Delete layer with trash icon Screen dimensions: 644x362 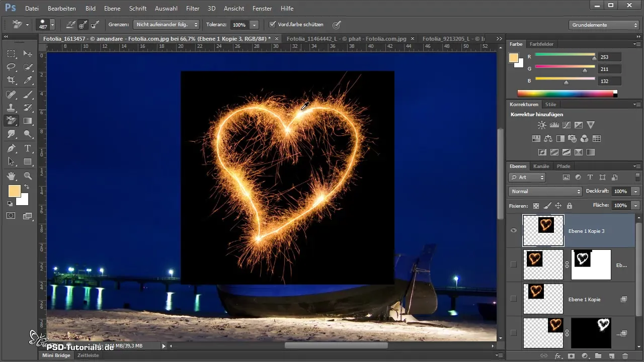click(x=625, y=356)
